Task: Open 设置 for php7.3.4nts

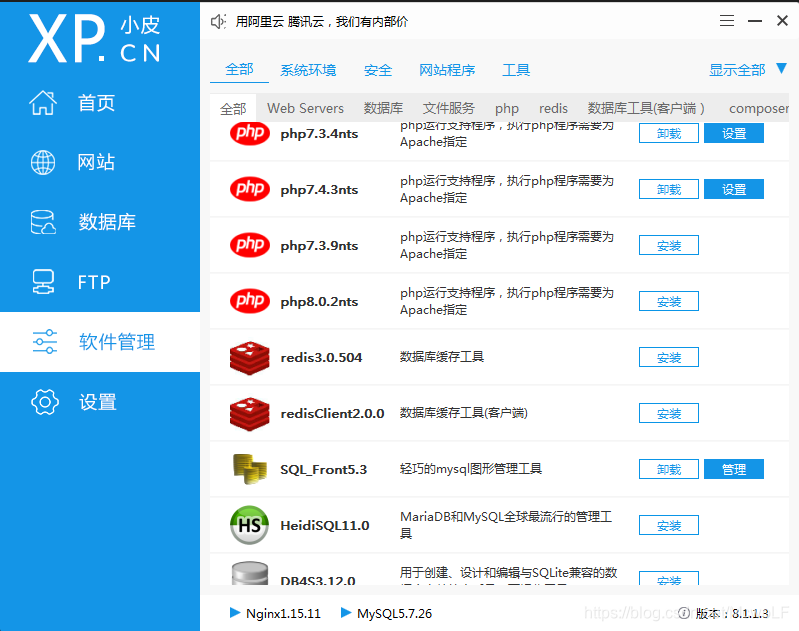Action: [x=734, y=133]
